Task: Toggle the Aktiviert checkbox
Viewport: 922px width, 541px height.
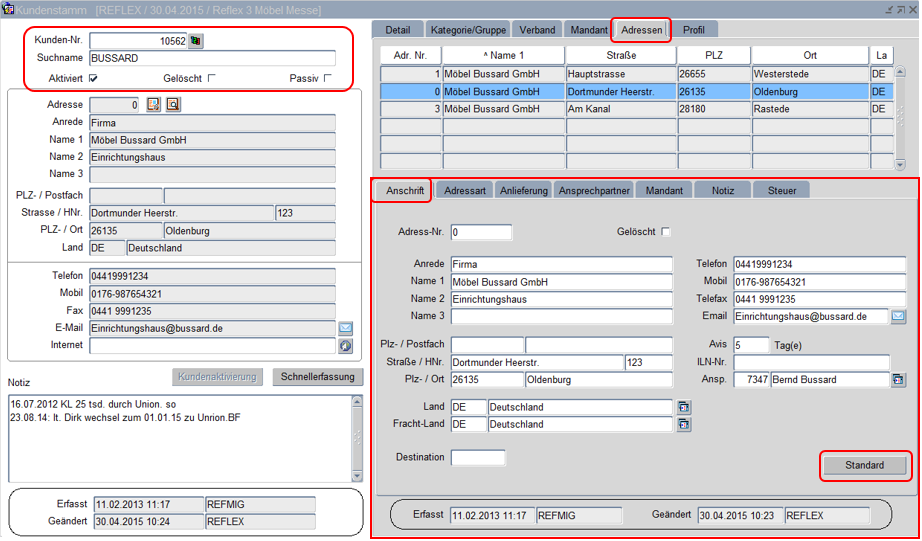Action: (93, 78)
